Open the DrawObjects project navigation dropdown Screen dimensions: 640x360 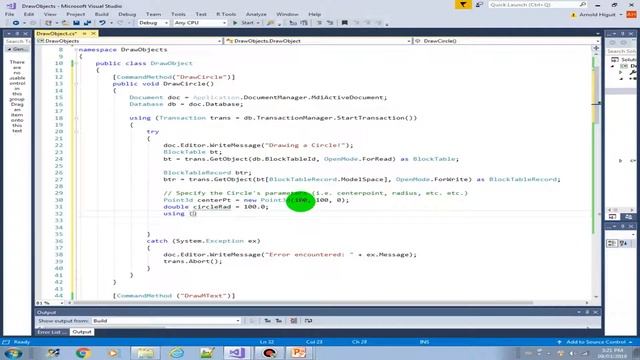129,41
